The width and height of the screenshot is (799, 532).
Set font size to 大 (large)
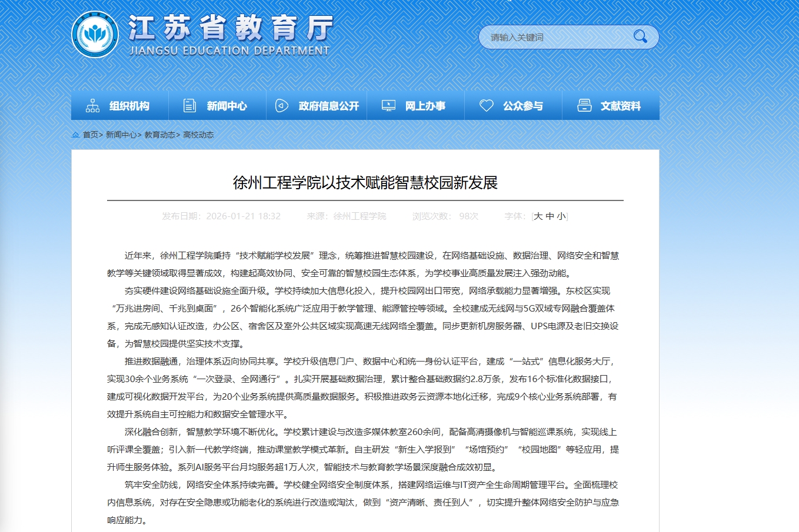click(x=538, y=216)
